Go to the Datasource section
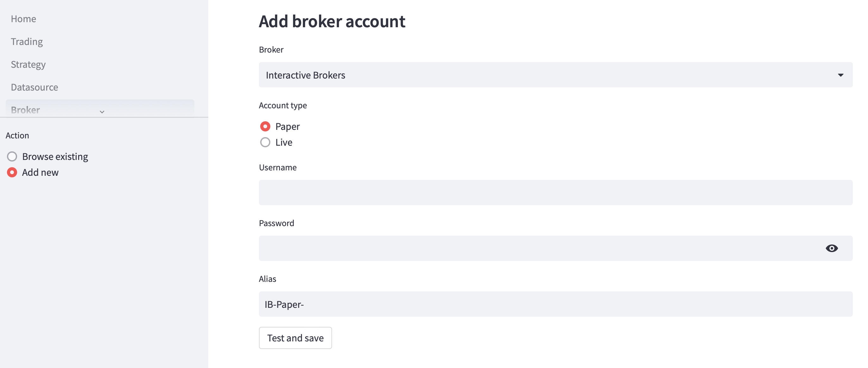The height and width of the screenshot is (368, 868). point(35,87)
